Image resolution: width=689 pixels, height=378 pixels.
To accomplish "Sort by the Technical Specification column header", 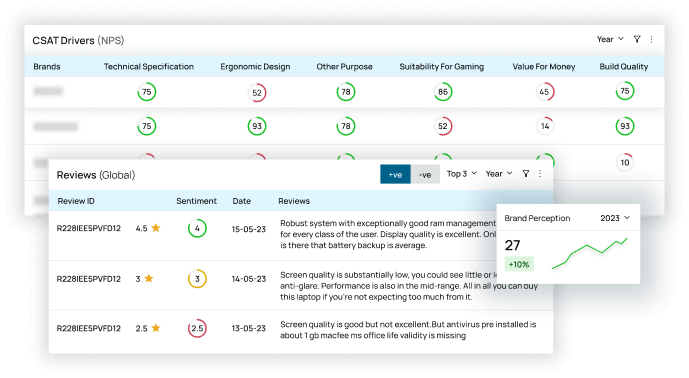I will click(149, 66).
